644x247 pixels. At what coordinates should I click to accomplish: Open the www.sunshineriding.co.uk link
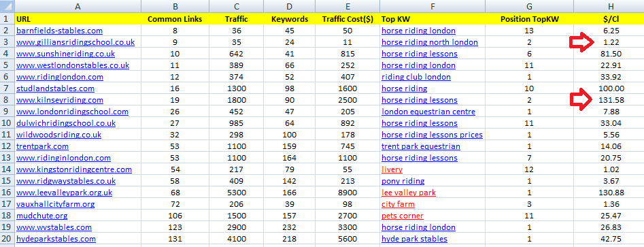point(66,54)
